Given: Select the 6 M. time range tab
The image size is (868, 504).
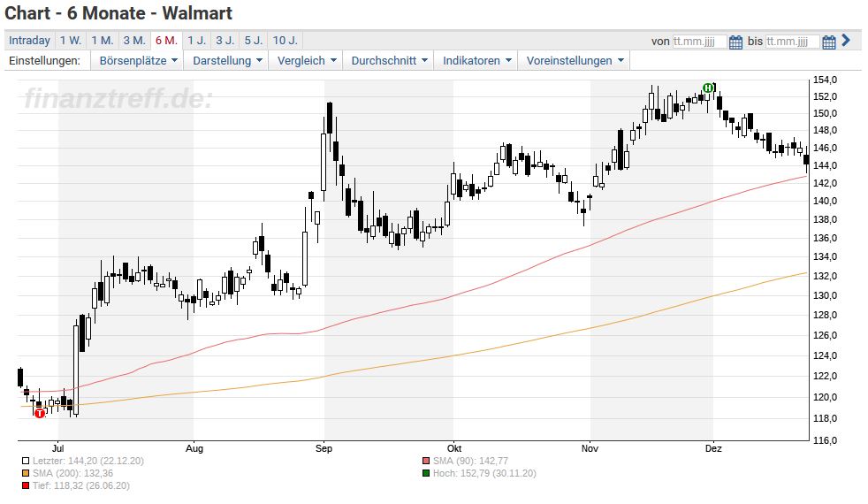Looking at the screenshot, I should pyautogui.click(x=167, y=41).
